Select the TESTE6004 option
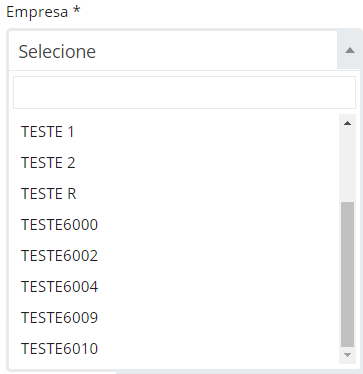This screenshot has width=363, height=374. [174, 287]
